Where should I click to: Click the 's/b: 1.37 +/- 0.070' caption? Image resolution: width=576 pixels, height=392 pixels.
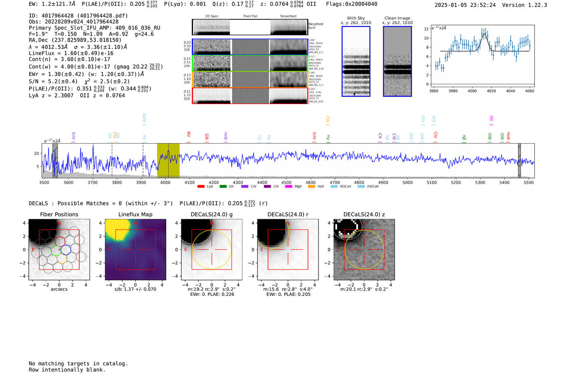click(135, 289)
